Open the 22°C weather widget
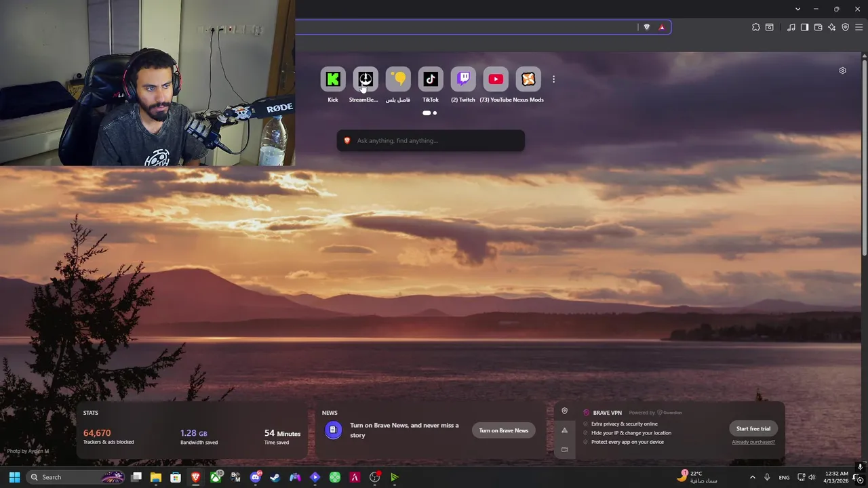Viewport: 868px width, 488px height. pos(697,477)
